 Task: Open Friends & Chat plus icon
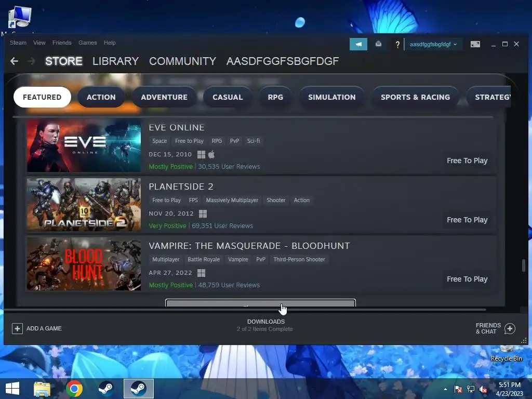tap(510, 328)
